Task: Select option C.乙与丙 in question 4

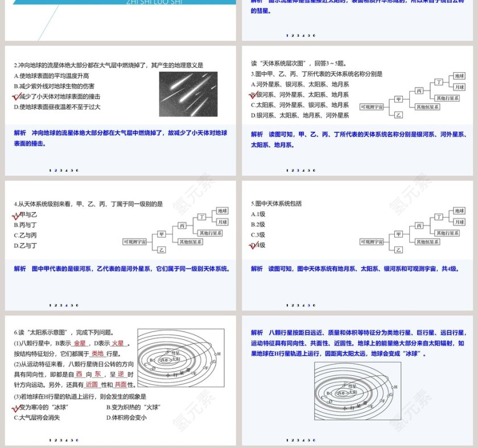Action: pos(26,235)
